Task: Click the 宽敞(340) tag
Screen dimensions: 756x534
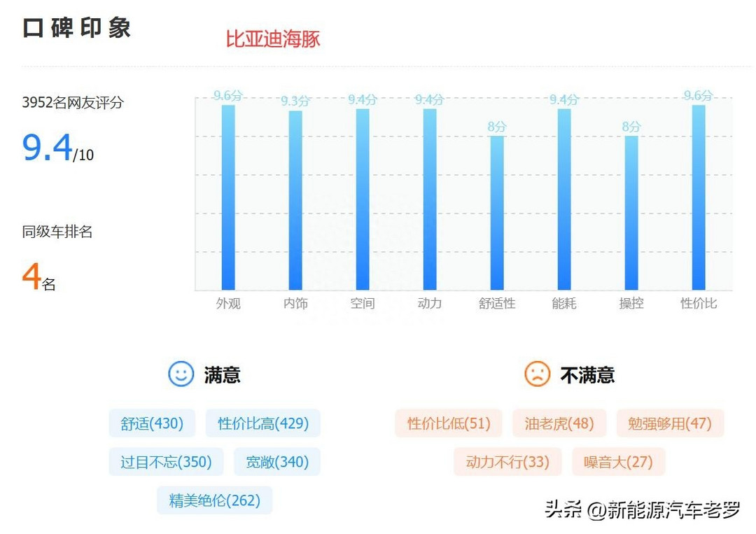Action: point(276,462)
